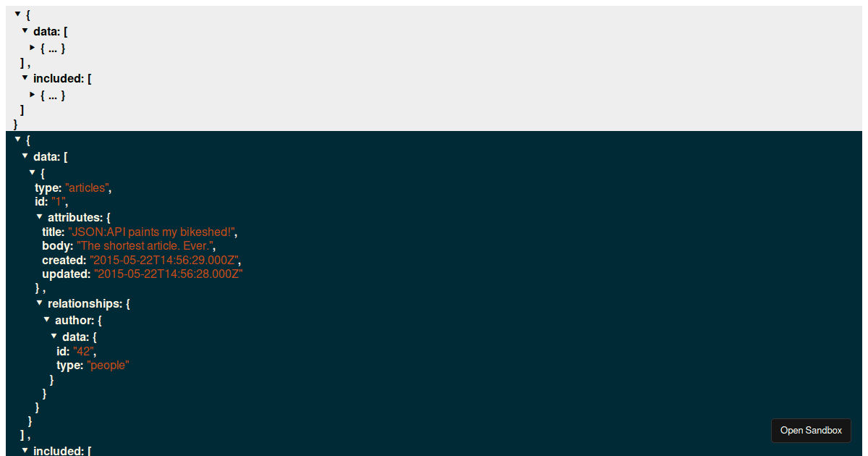Collapse the root object in the dark panel
The height and width of the screenshot is (456, 868).
(17, 140)
